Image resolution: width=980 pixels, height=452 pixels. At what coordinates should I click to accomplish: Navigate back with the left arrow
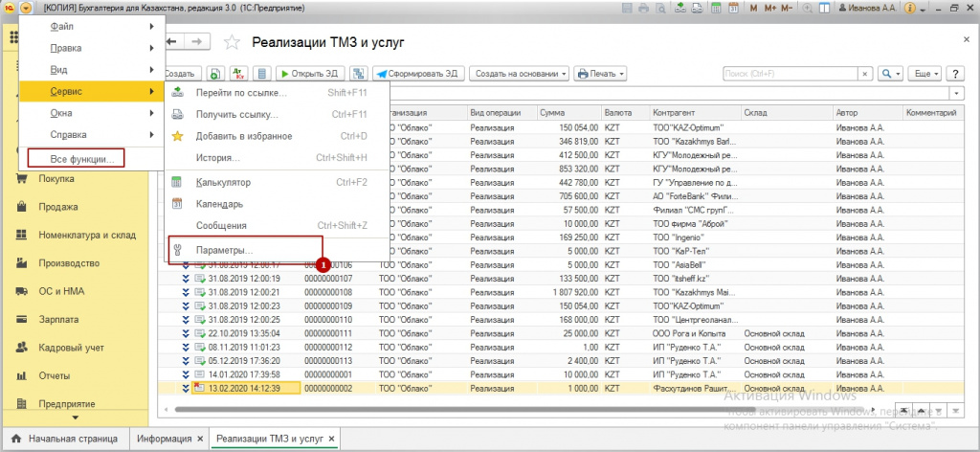pos(172,41)
